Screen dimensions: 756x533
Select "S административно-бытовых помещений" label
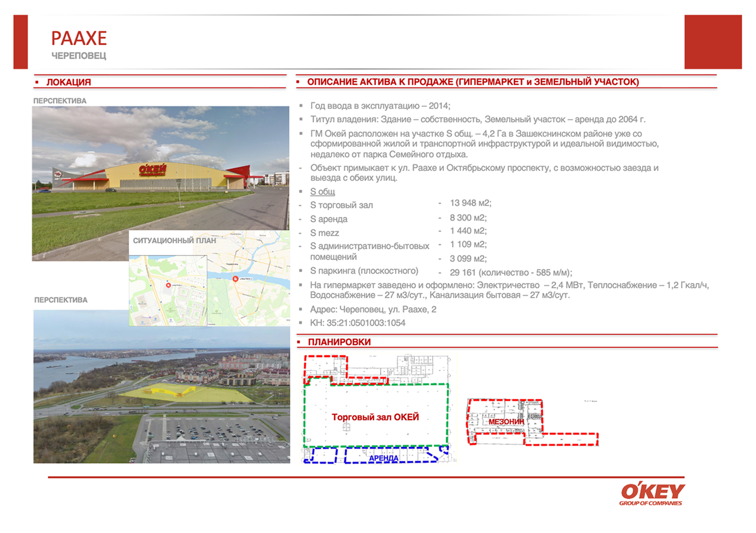pos(370,252)
